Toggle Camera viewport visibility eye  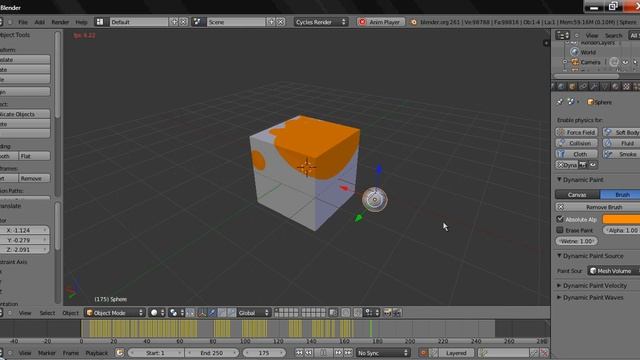(625, 62)
